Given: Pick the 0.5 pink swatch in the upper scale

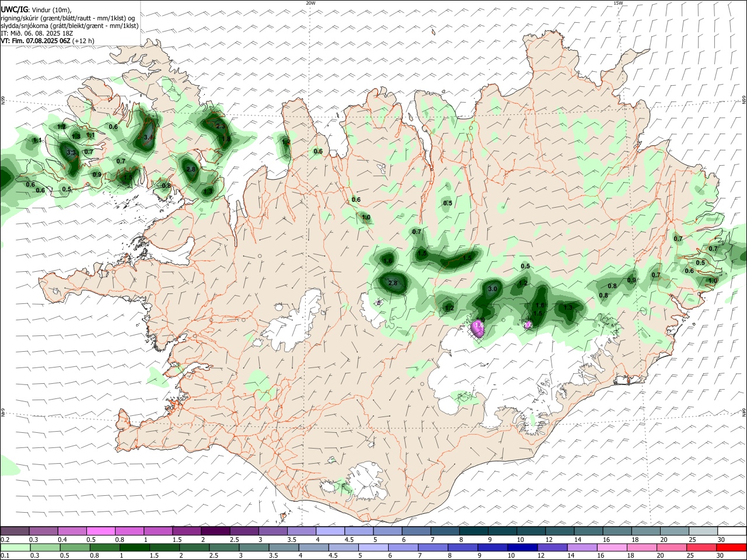Looking at the screenshot, I should [100, 531].
